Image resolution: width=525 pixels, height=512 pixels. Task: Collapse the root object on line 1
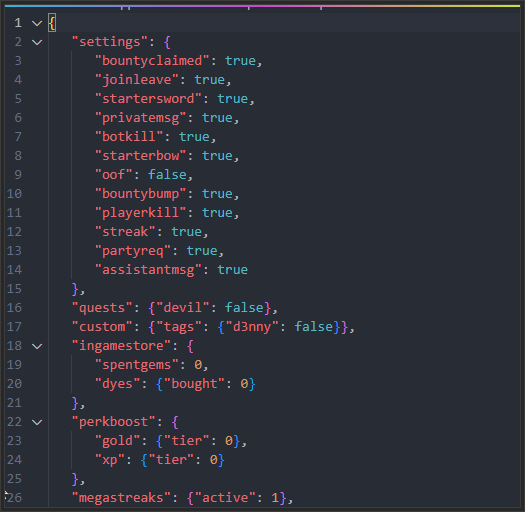(x=37, y=23)
